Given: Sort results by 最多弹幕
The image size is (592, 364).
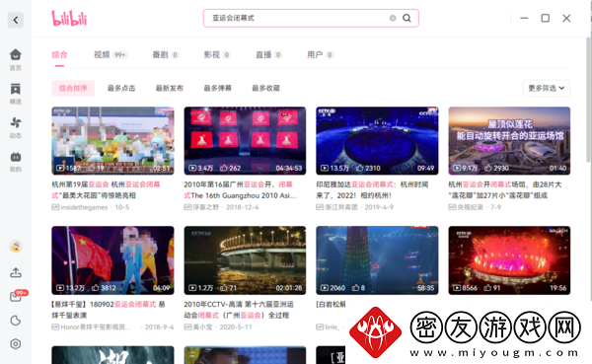Looking at the screenshot, I should coord(217,88).
